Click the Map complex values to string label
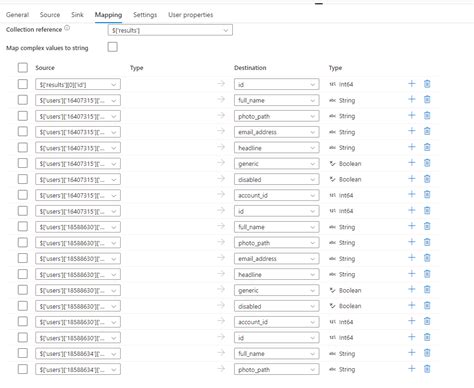The image size is (474, 388). coord(47,48)
